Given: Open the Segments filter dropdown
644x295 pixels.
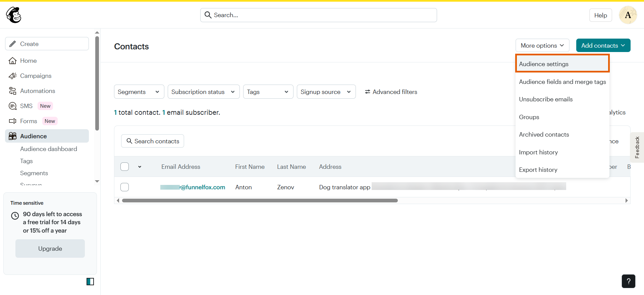Looking at the screenshot, I should pyautogui.click(x=139, y=92).
